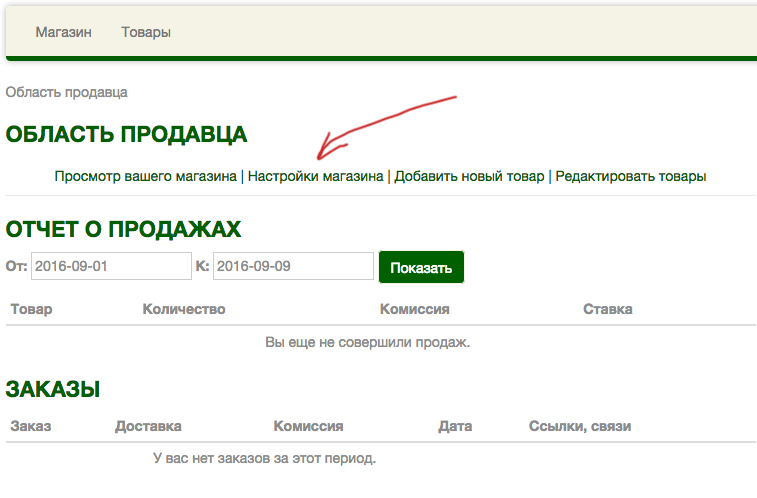Screen dimensions: 757x498
Task: Click the orders table Комиссия column header
Action: [x=308, y=426]
